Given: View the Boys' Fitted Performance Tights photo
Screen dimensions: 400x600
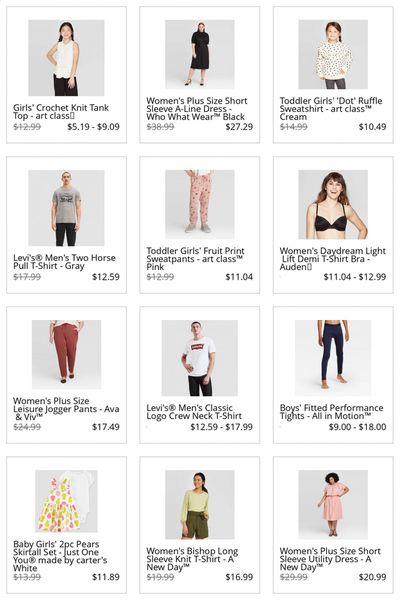Looking at the screenshot, I should 333,358.
